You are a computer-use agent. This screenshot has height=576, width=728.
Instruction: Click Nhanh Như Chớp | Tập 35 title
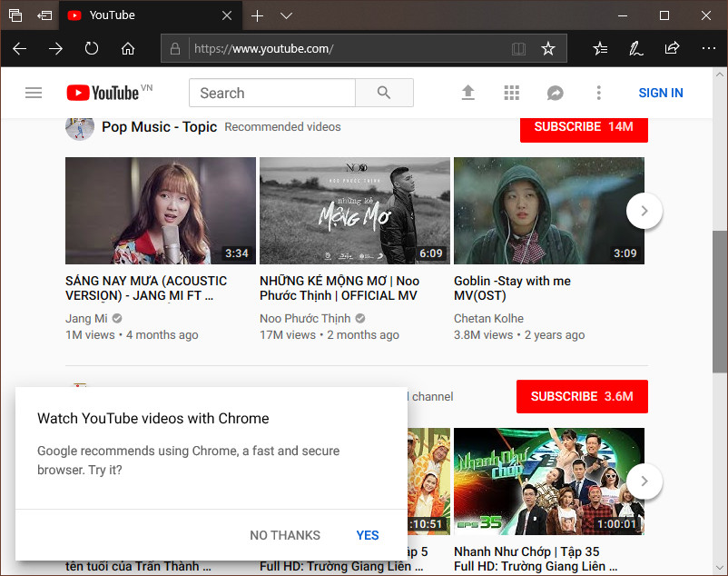pyautogui.click(x=536, y=559)
